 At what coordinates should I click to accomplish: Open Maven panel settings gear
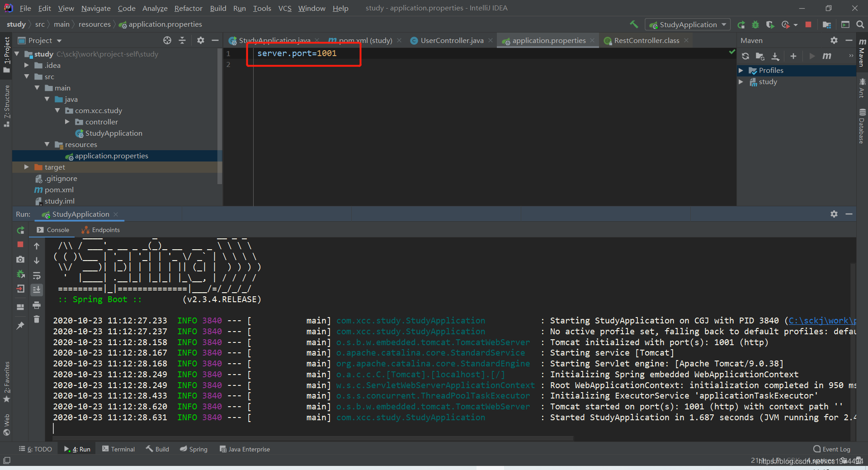tap(834, 40)
